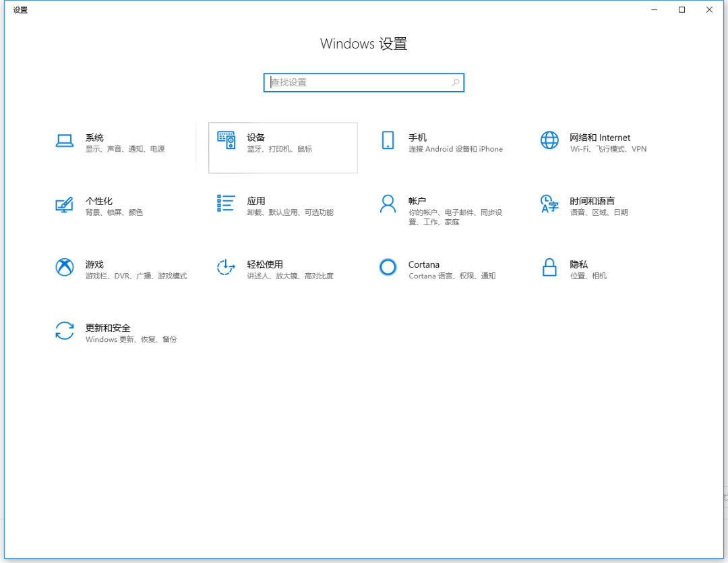Screen dimensions: 728x563
Task: Open the Cortana circle icon
Action: (x=388, y=267)
